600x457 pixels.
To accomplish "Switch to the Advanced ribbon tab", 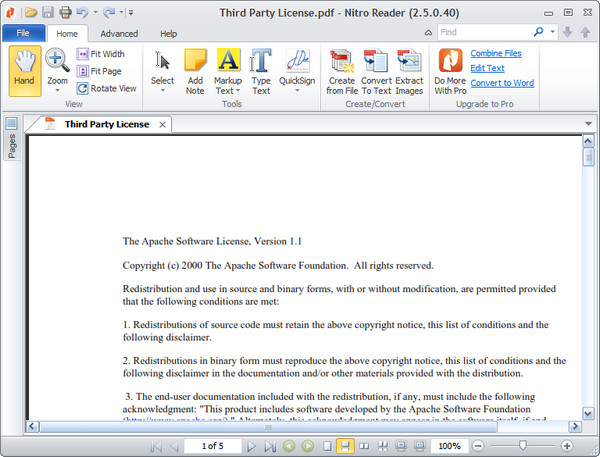I will (x=119, y=33).
